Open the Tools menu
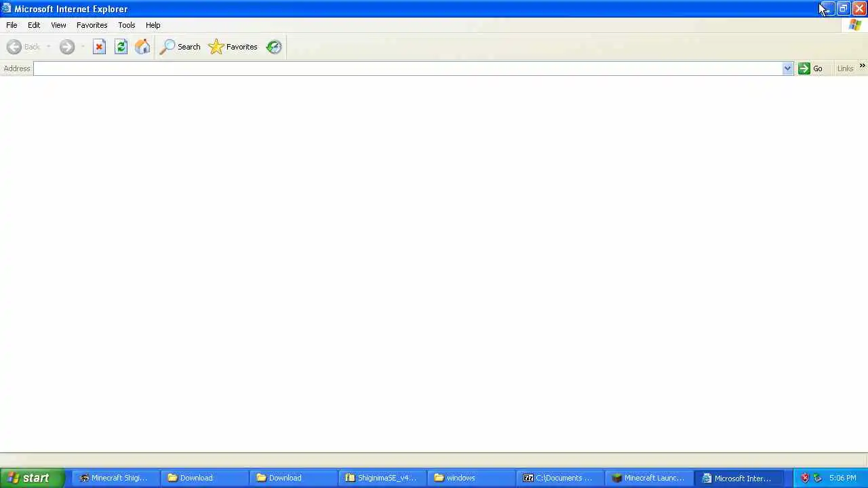Viewport: 868px width, 488px height. [126, 25]
